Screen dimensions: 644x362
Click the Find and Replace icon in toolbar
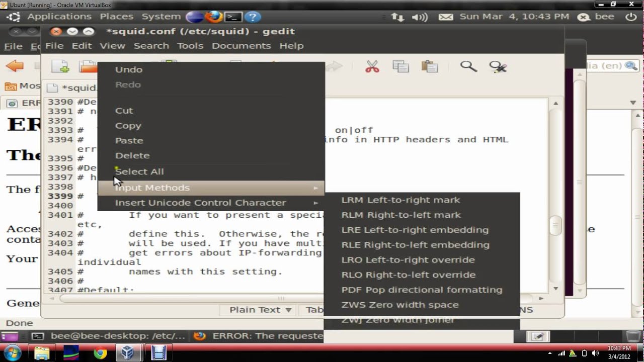(498, 66)
